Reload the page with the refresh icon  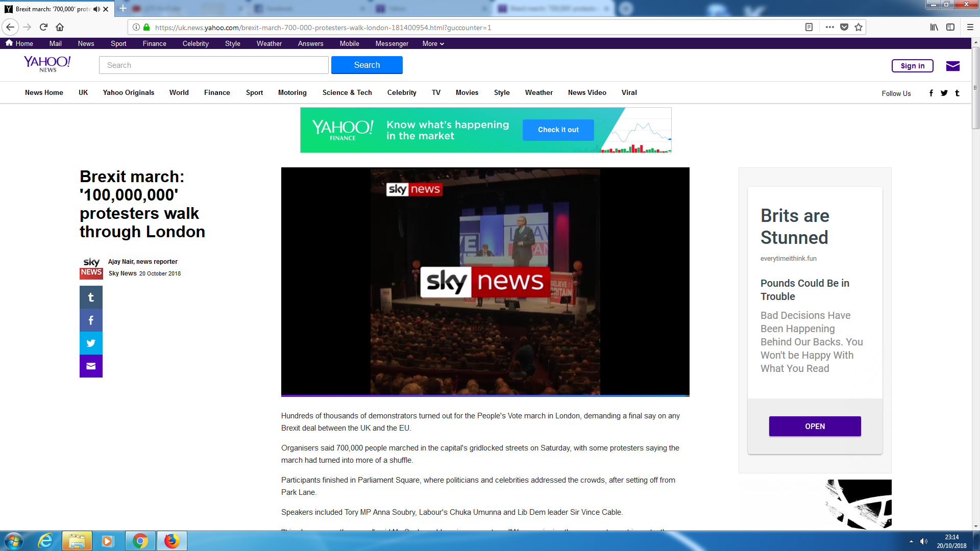43,27
